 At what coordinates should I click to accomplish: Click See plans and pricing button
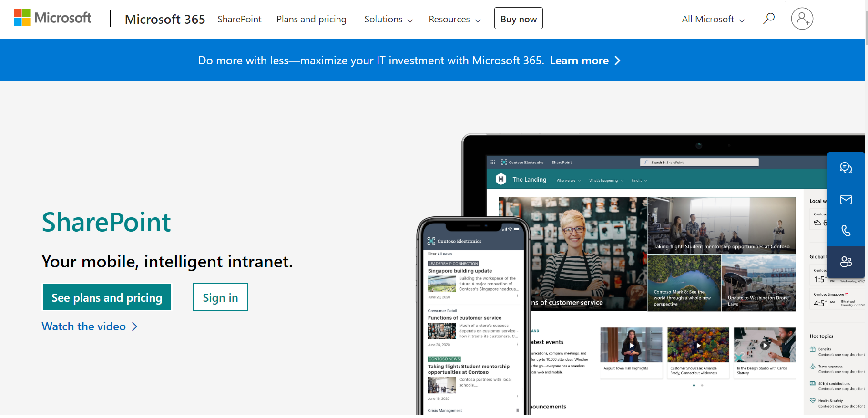pyautogui.click(x=107, y=297)
